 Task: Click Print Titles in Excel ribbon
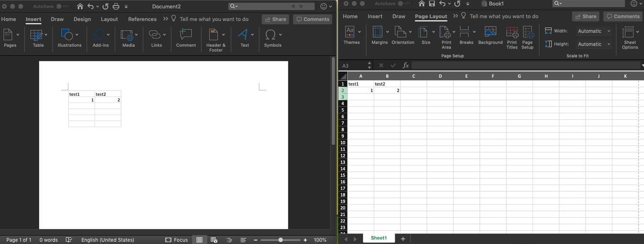tap(512, 37)
